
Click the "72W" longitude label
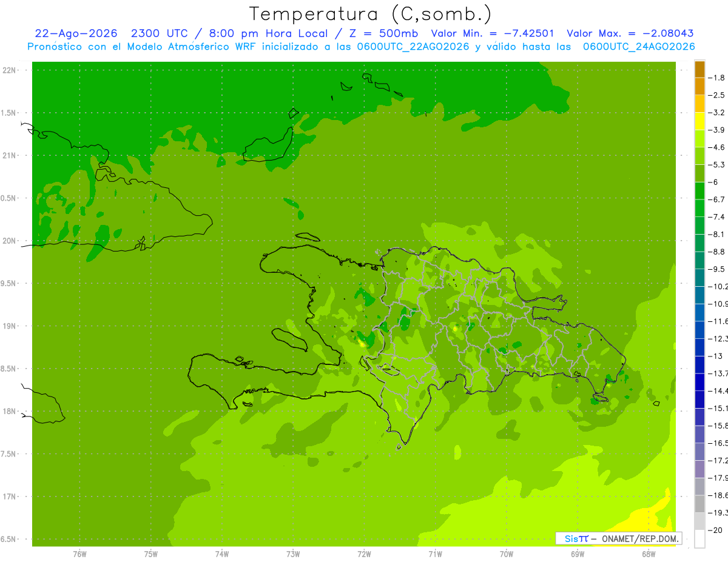(364, 554)
